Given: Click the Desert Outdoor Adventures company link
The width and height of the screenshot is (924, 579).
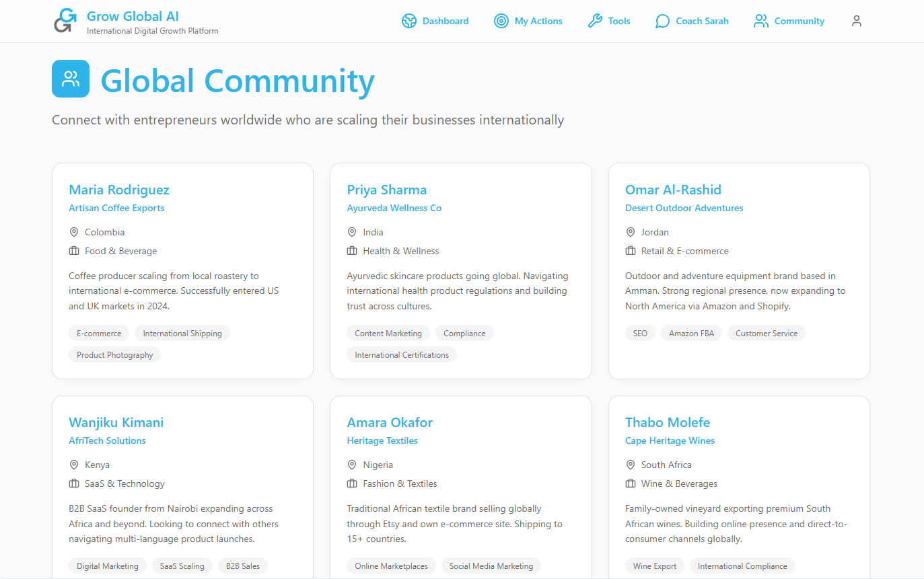Looking at the screenshot, I should pos(684,208).
